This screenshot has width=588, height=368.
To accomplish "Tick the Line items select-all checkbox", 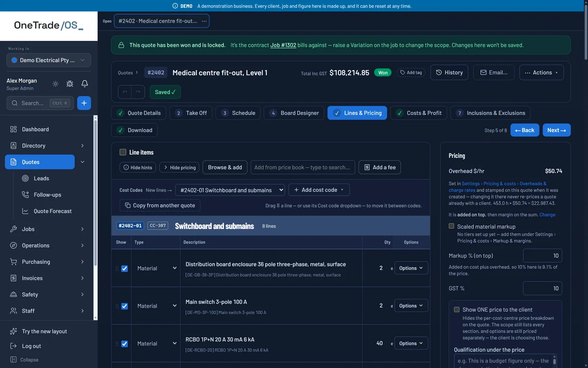I will (123, 152).
